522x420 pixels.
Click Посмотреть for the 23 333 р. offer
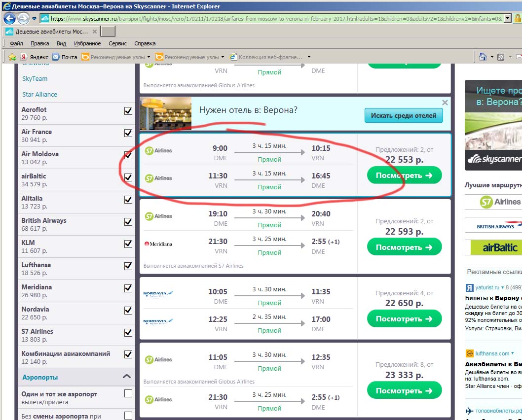click(x=404, y=391)
